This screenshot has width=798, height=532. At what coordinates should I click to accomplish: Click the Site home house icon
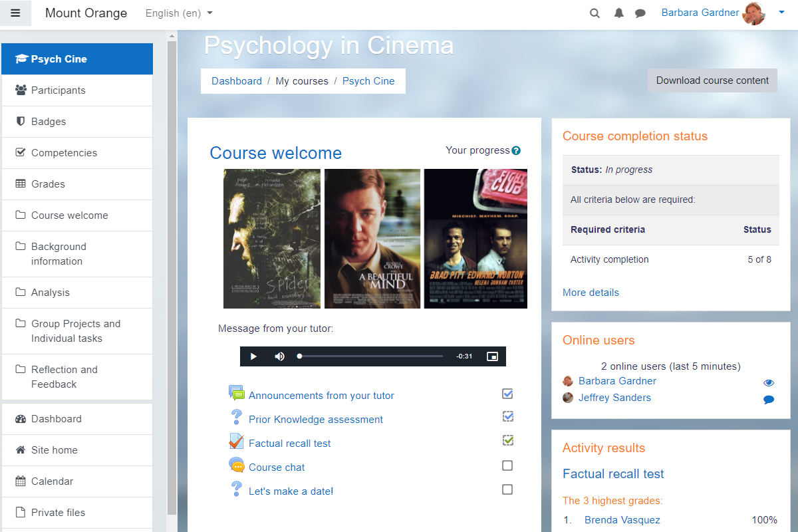[x=21, y=450]
